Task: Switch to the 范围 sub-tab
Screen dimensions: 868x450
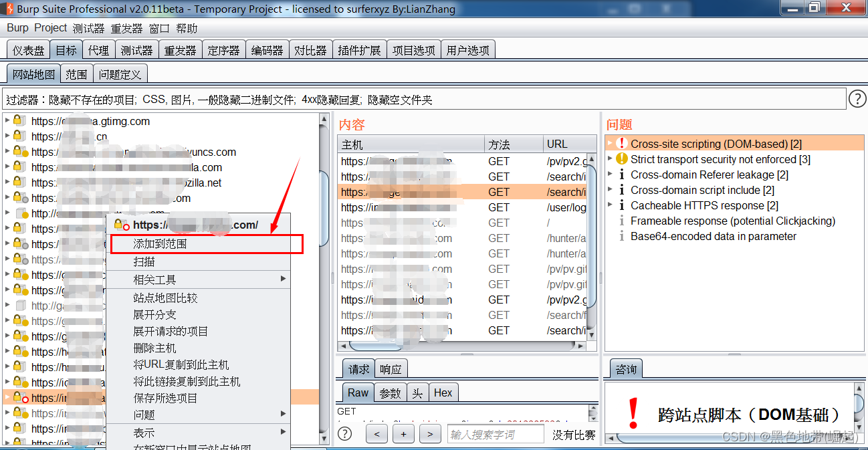Action: coord(76,74)
